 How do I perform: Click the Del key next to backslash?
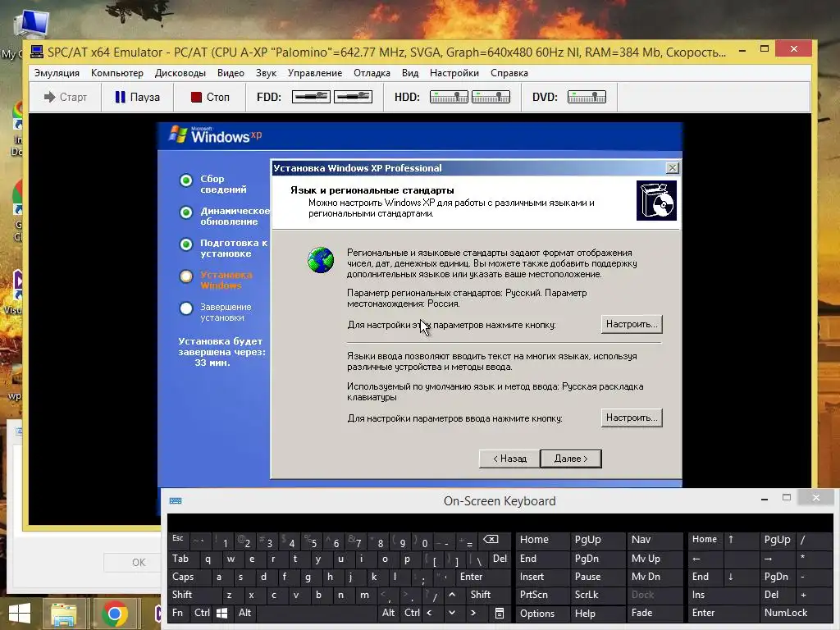click(x=500, y=559)
